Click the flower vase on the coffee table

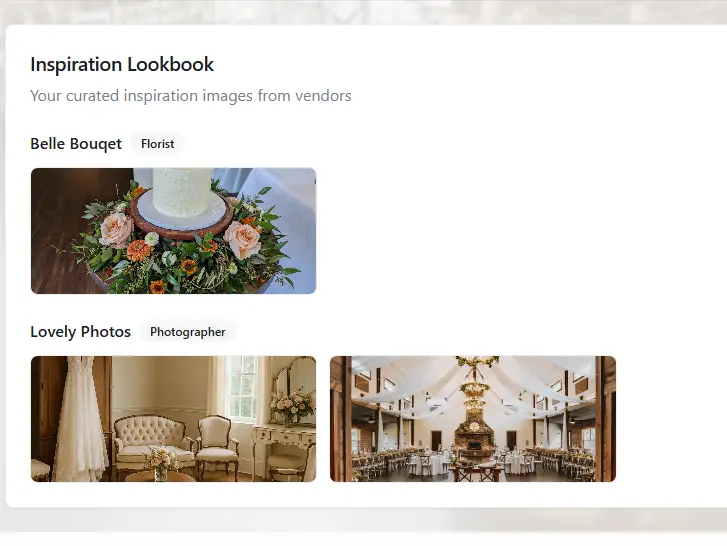click(160, 462)
